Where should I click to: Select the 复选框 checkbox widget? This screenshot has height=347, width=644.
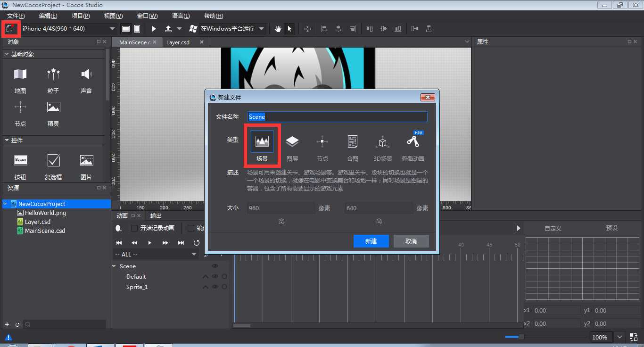(x=53, y=166)
